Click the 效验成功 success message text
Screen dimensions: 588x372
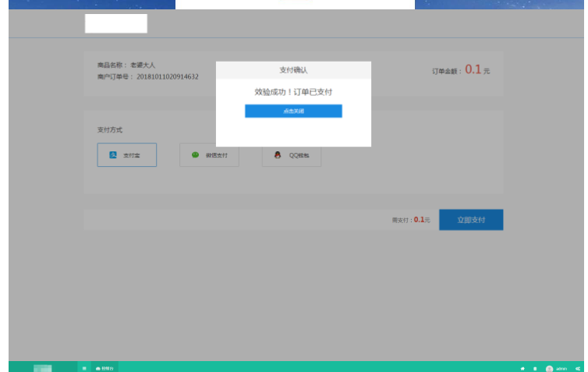tap(293, 91)
